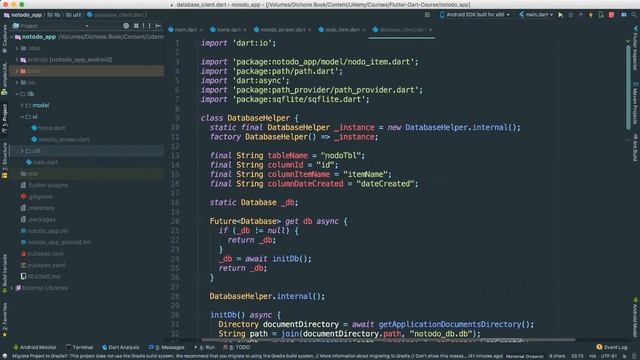The height and width of the screenshot is (360, 640).
Task: Click the Flutter hot reload lightning icon
Action: [x=590, y=15]
